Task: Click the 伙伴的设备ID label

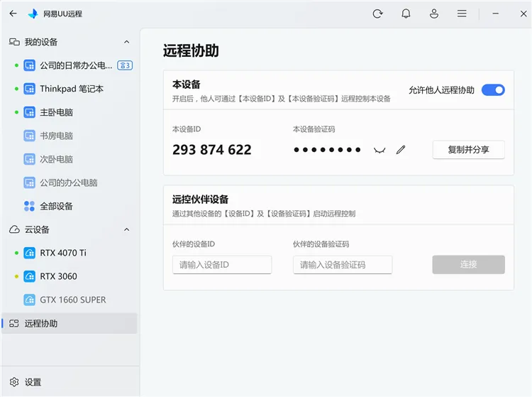Action: point(194,244)
